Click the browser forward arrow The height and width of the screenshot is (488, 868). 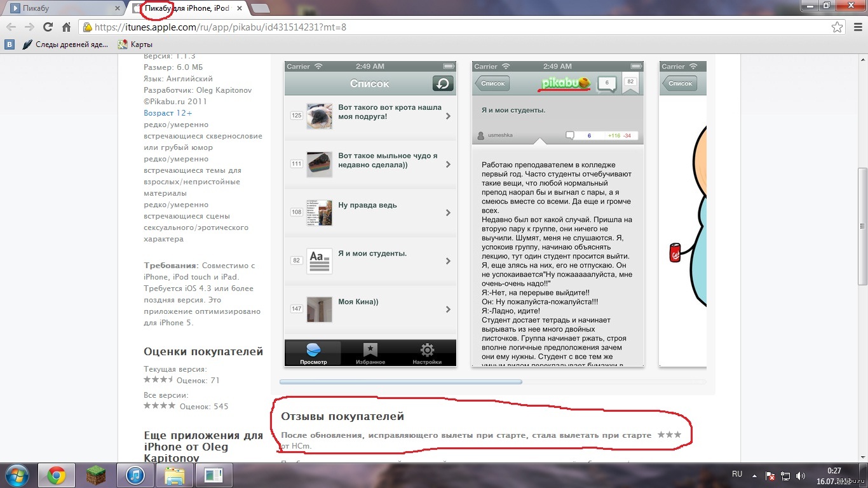[x=29, y=27]
